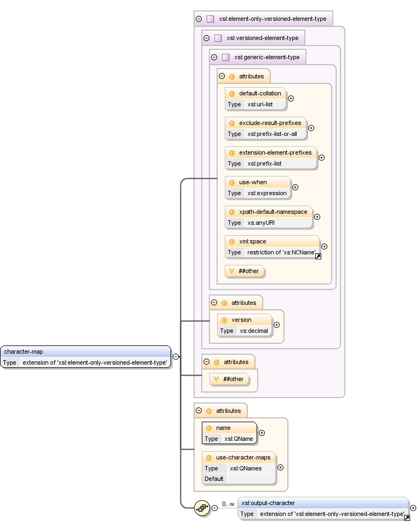The width and height of the screenshot is (420, 522).
Task: Click the empty Default value of use-character-maps
Action: 251,479
